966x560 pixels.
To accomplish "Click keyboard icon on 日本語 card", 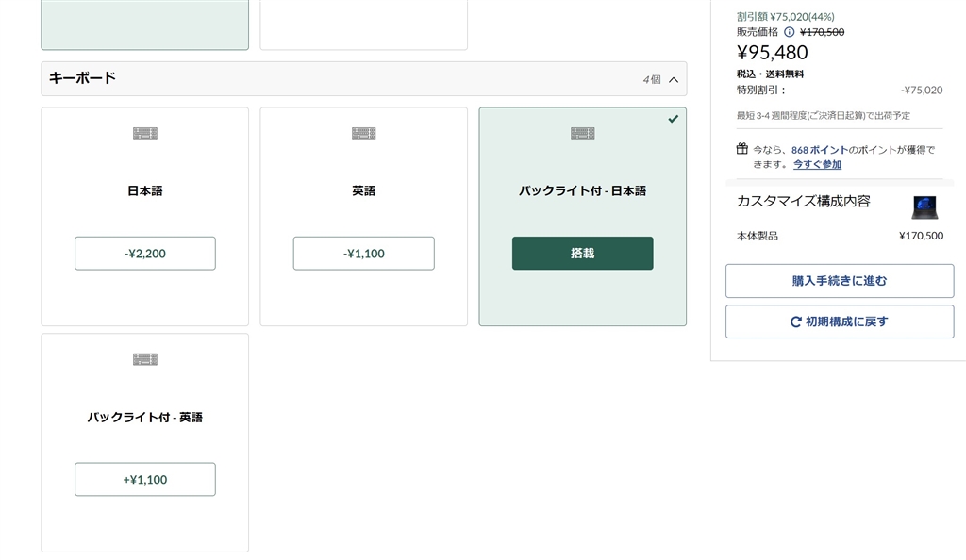I will tap(144, 133).
